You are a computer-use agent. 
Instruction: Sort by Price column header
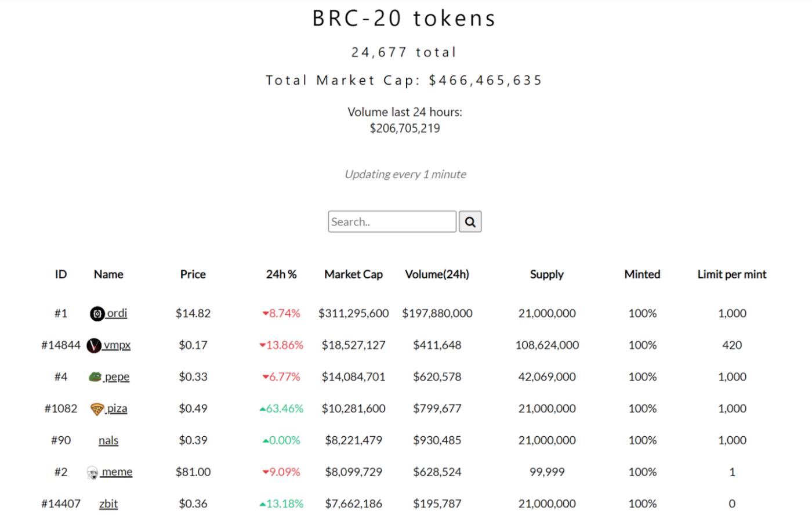pyautogui.click(x=193, y=274)
